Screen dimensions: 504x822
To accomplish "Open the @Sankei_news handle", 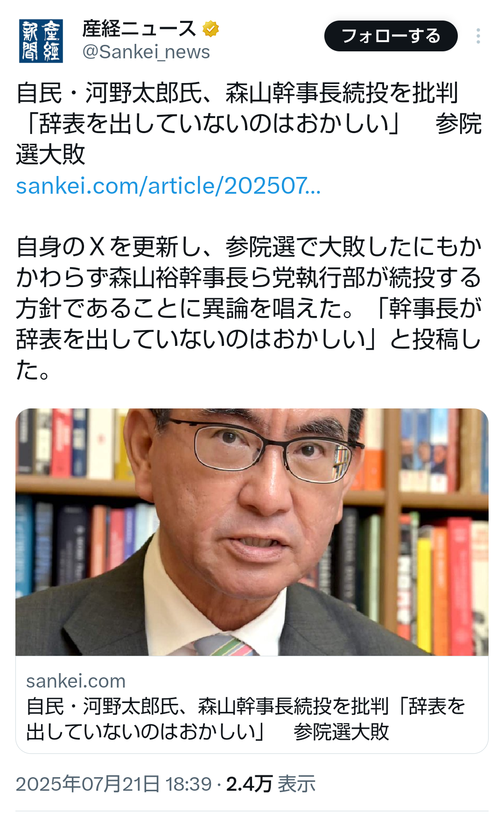I will pos(146,52).
